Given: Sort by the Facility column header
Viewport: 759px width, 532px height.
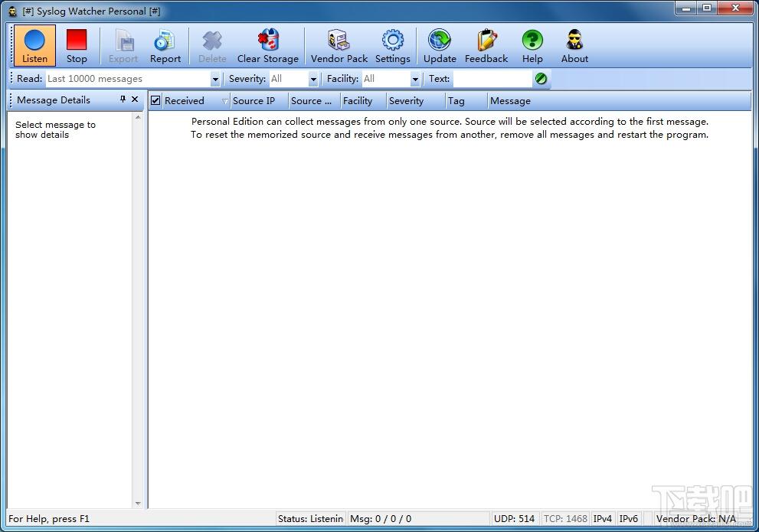Looking at the screenshot, I should (x=364, y=100).
